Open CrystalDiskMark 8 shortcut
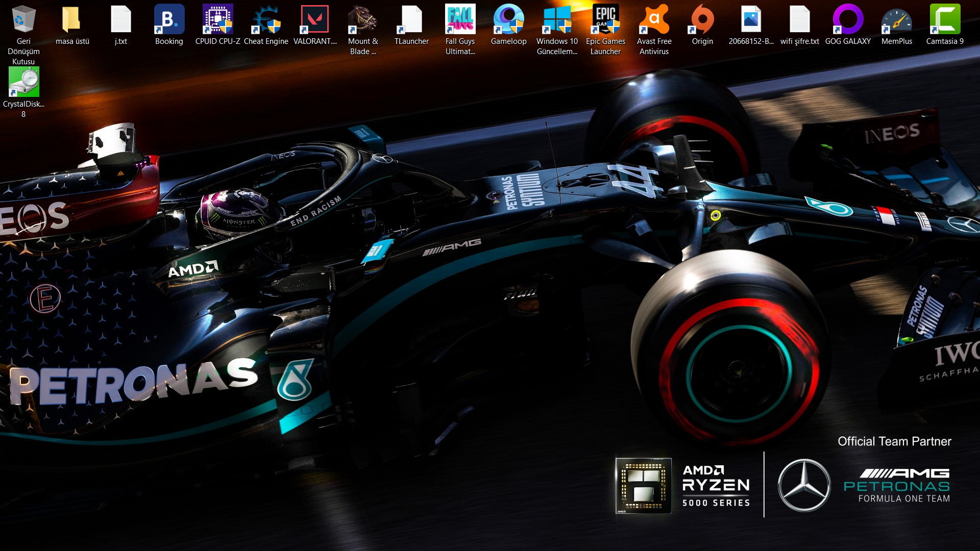The height and width of the screenshot is (551, 980). (x=23, y=92)
